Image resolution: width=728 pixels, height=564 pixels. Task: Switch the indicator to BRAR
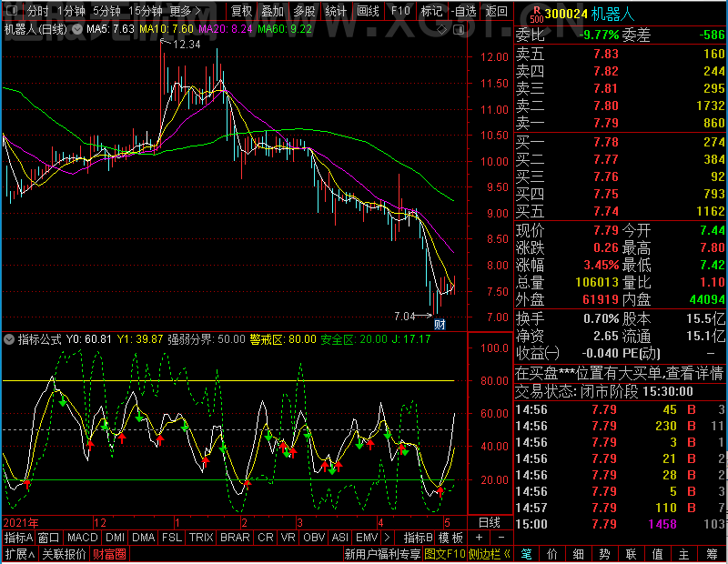click(235, 538)
